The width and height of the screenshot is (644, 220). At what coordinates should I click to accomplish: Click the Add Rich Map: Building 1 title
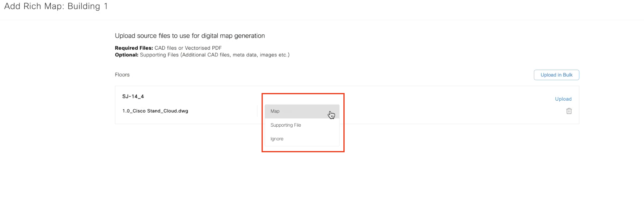(x=56, y=6)
